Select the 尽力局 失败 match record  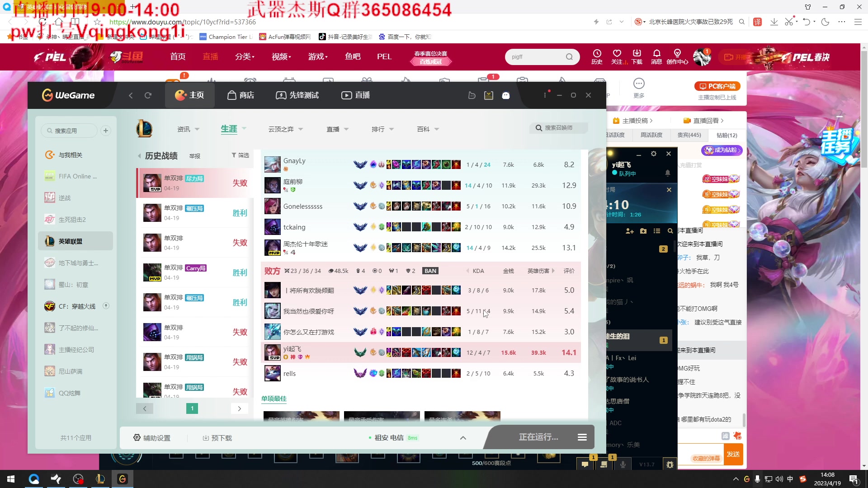pos(194,183)
